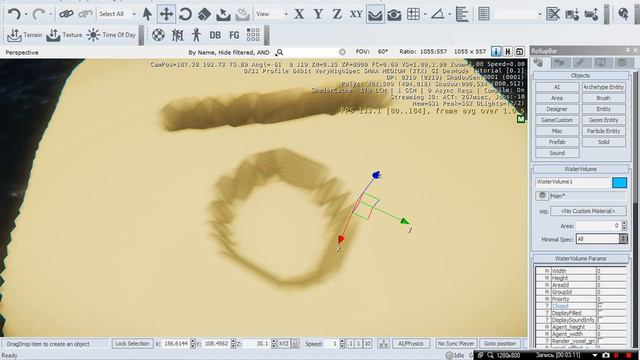Constrain movement to XY plane
The height and width of the screenshot is (360, 640).
tap(356, 14)
